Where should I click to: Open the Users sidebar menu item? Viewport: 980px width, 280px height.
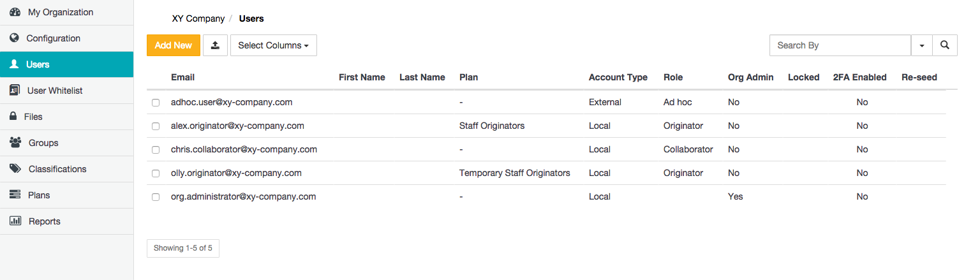[x=38, y=64]
